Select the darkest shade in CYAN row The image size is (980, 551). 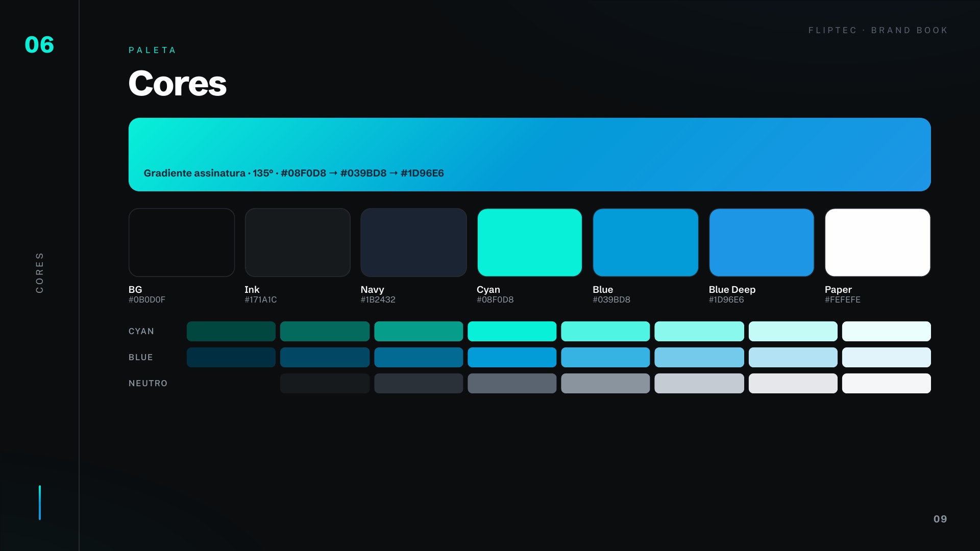pos(231,331)
